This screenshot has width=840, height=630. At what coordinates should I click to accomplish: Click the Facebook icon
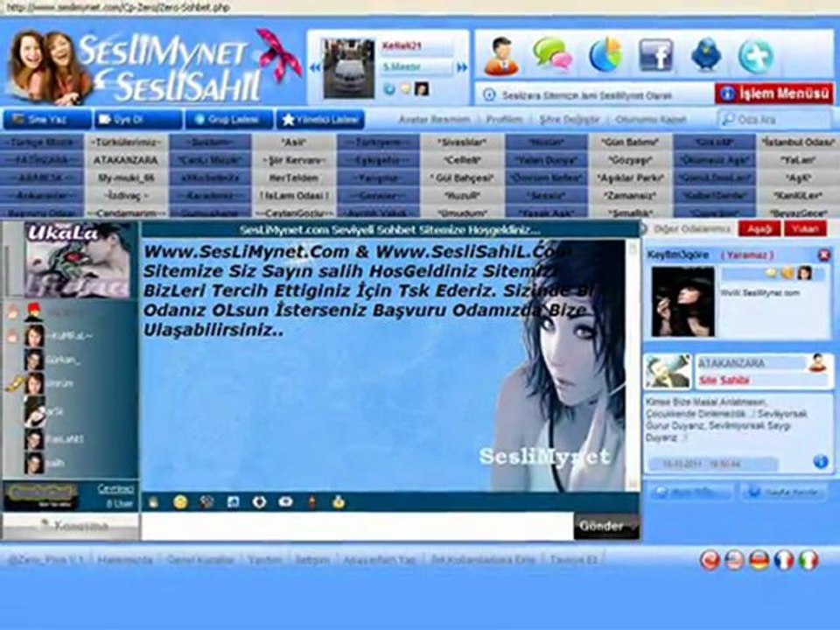(x=655, y=54)
